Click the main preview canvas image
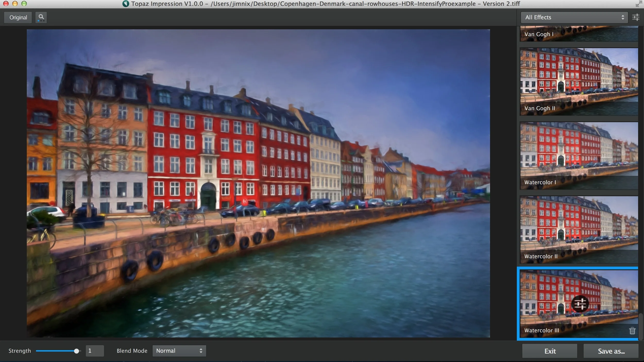 coord(258,183)
